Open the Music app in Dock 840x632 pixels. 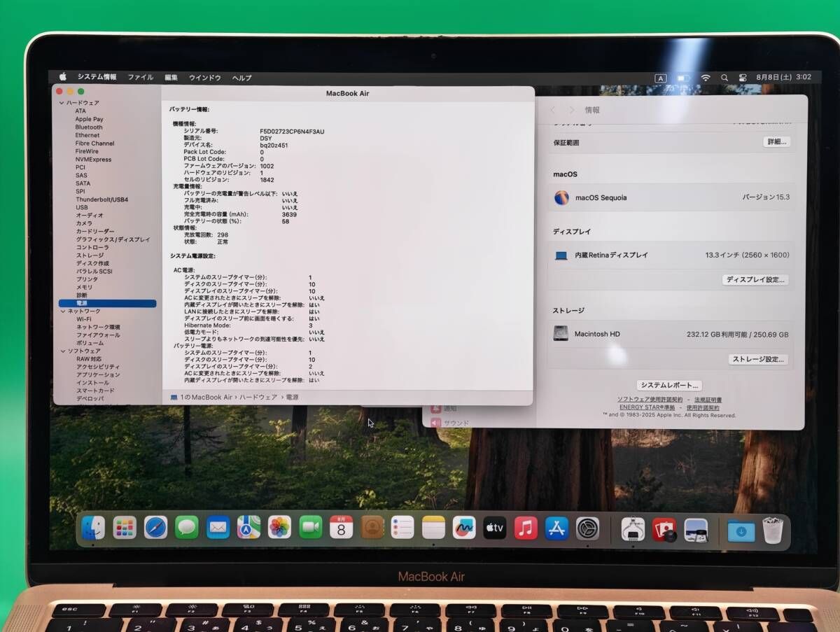point(526,527)
